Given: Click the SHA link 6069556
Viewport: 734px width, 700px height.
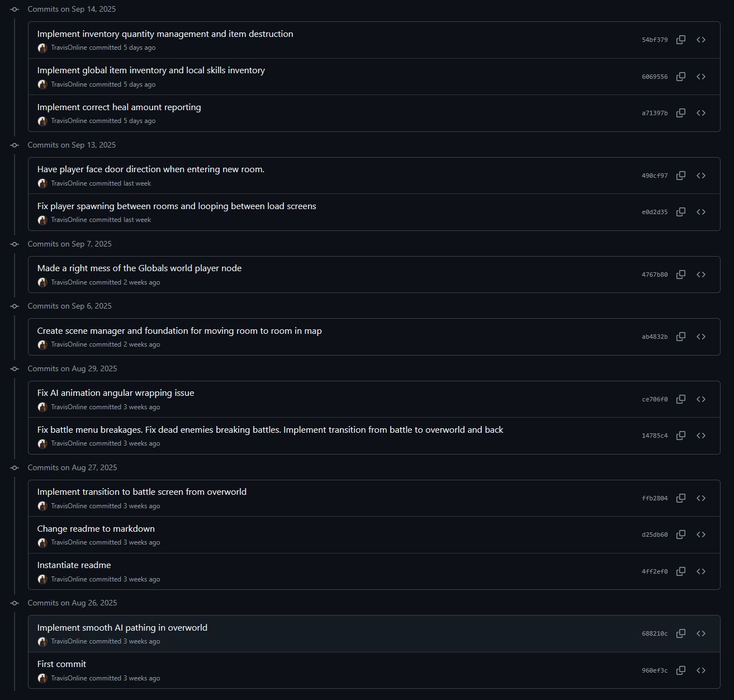Looking at the screenshot, I should tap(654, 77).
